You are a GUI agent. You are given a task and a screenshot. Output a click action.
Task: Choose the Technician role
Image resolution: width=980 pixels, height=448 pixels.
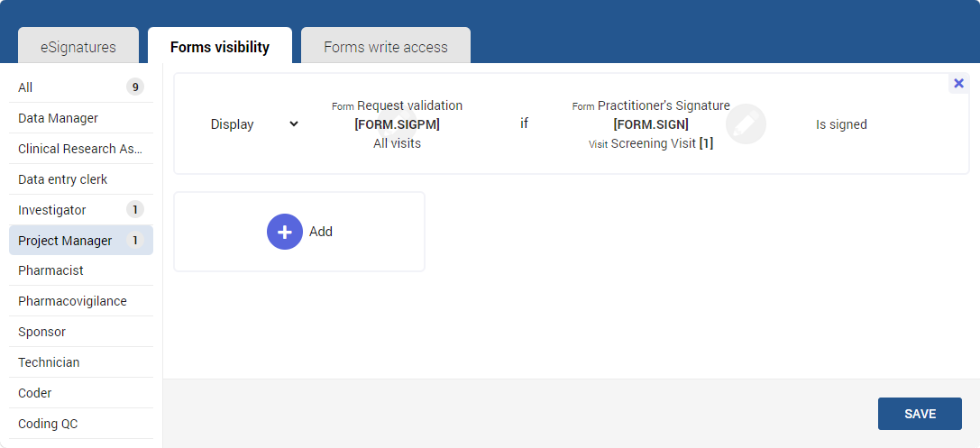(x=80, y=362)
